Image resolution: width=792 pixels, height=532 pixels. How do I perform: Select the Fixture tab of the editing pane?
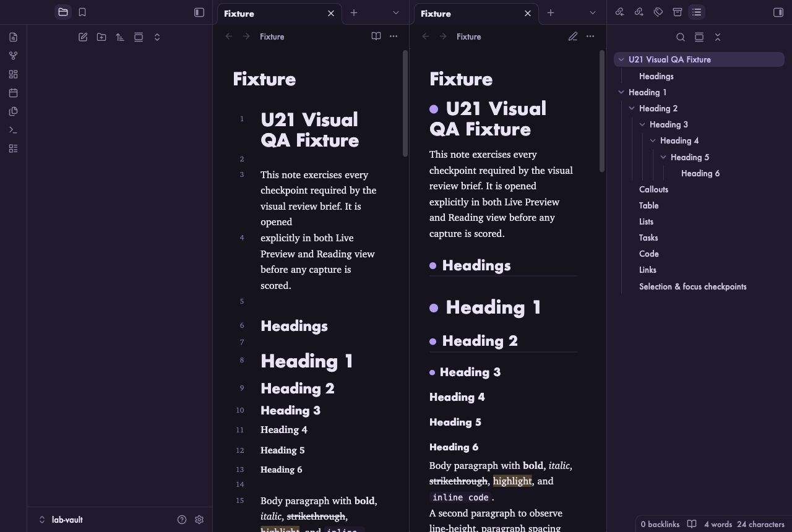click(279, 14)
